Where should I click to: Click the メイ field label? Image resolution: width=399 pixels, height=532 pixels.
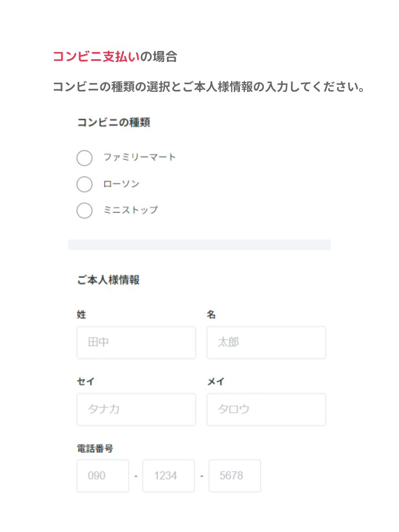(x=216, y=382)
